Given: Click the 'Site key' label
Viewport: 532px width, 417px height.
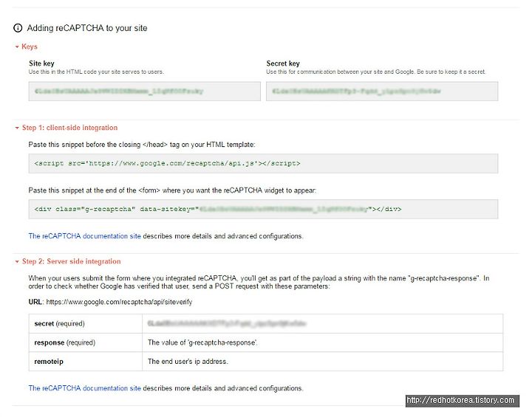Looking at the screenshot, I should coord(41,63).
